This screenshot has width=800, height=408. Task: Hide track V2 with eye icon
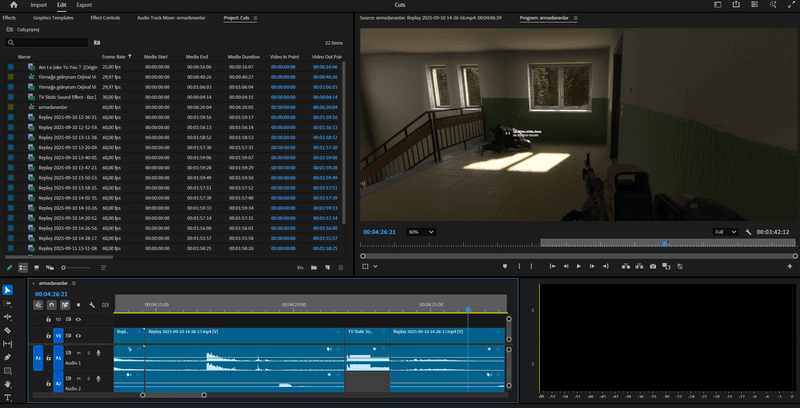click(78, 319)
